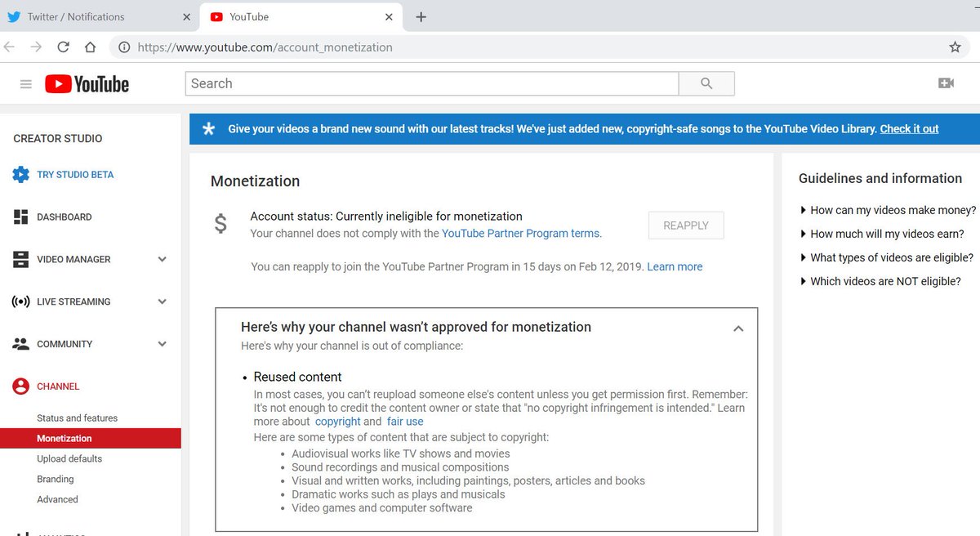Expand the Live Streaming section chevron

(x=162, y=301)
